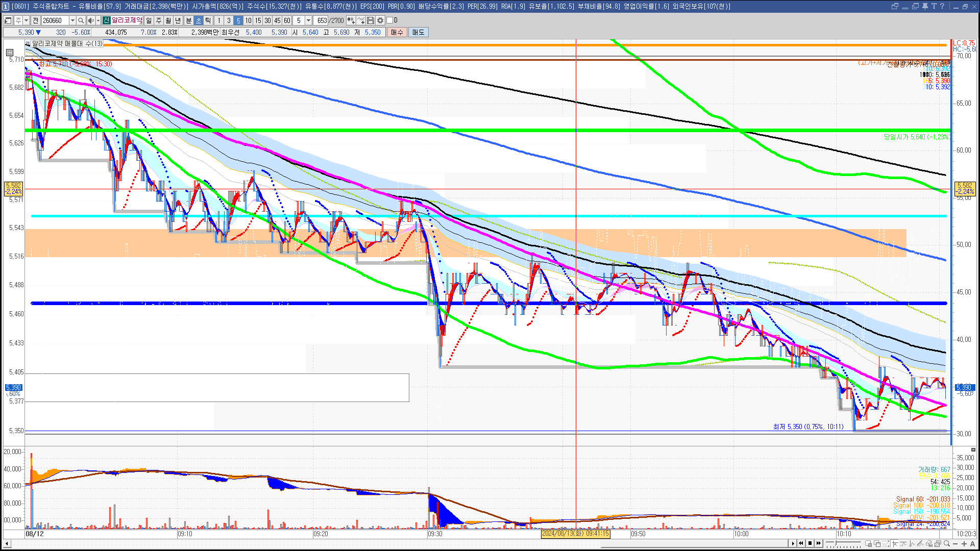The width and height of the screenshot is (980, 551).
Task: Click the 매도 sell button
Action: [x=418, y=32]
